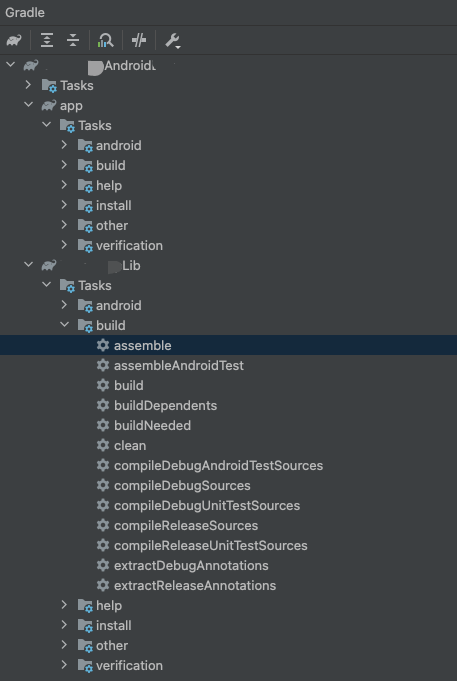Expand the verification folder at the bottom
This screenshot has height=681, width=457.
point(64,665)
